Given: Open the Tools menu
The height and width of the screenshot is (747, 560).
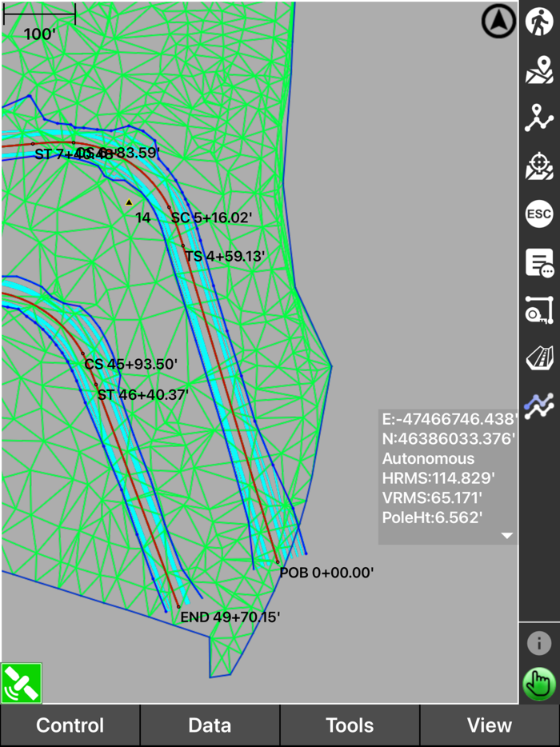Looking at the screenshot, I should point(350,725).
